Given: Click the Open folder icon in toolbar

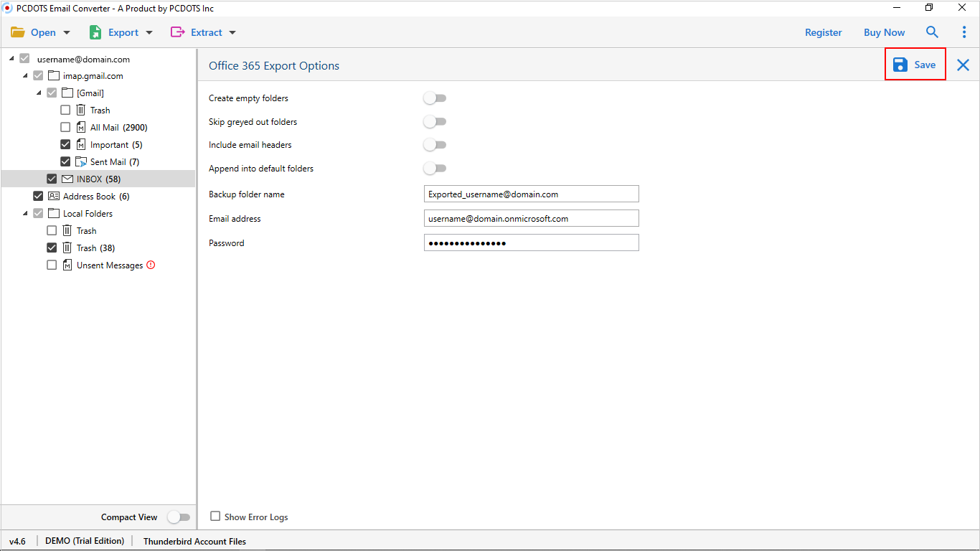Looking at the screenshot, I should (18, 32).
